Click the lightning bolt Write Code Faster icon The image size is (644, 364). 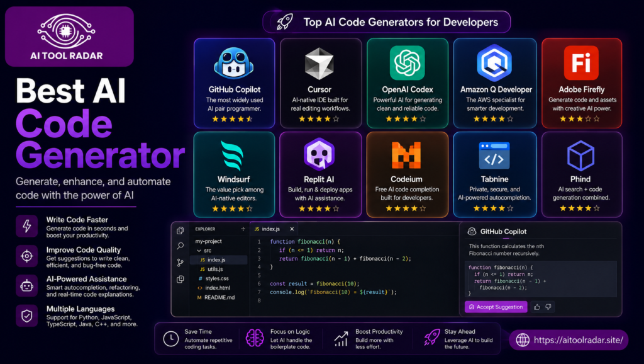(x=26, y=226)
